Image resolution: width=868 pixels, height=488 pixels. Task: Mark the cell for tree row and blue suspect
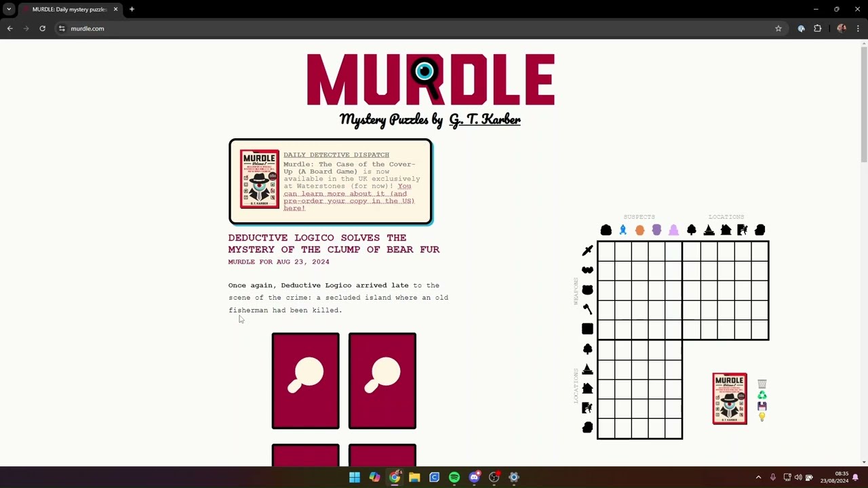[623, 350]
